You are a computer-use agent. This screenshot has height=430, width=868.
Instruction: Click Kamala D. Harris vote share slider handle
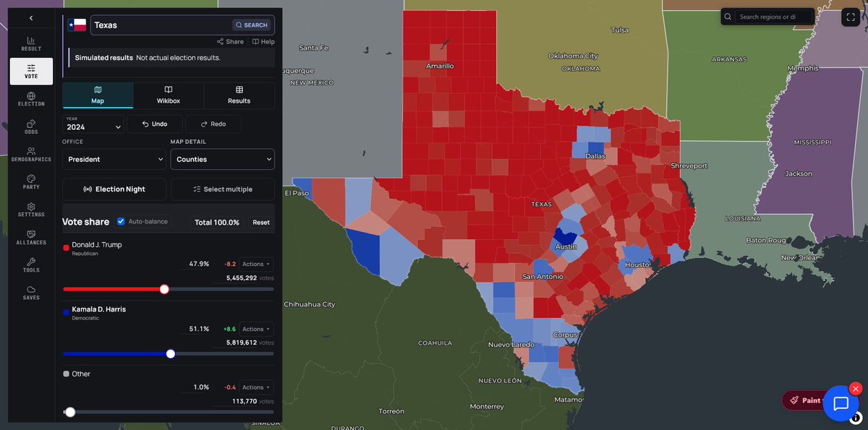point(171,354)
